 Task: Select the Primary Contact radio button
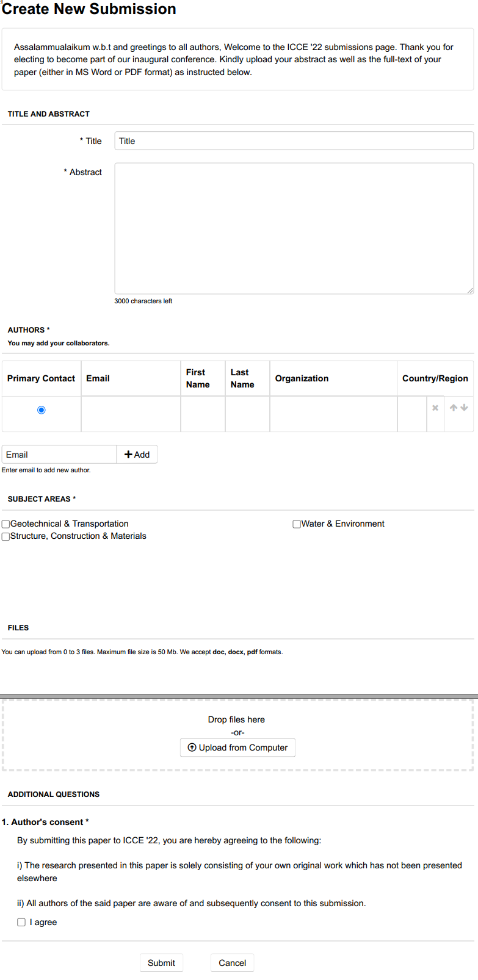[42, 410]
